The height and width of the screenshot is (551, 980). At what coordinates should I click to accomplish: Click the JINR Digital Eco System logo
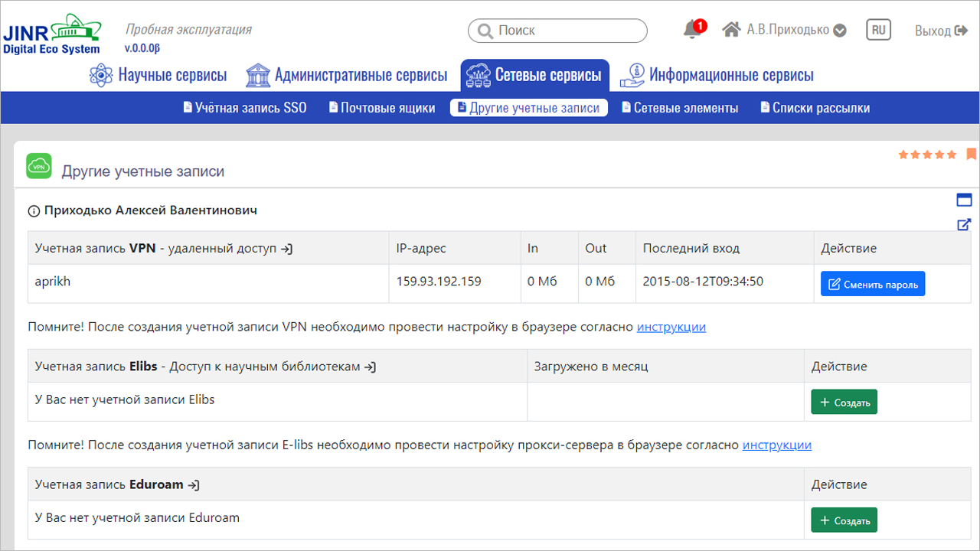coord(52,34)
